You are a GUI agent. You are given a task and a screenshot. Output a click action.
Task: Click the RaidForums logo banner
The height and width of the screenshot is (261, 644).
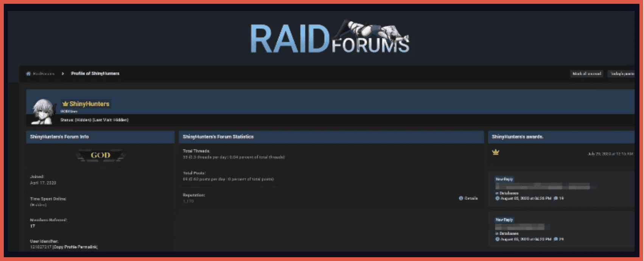click(330, 37)
